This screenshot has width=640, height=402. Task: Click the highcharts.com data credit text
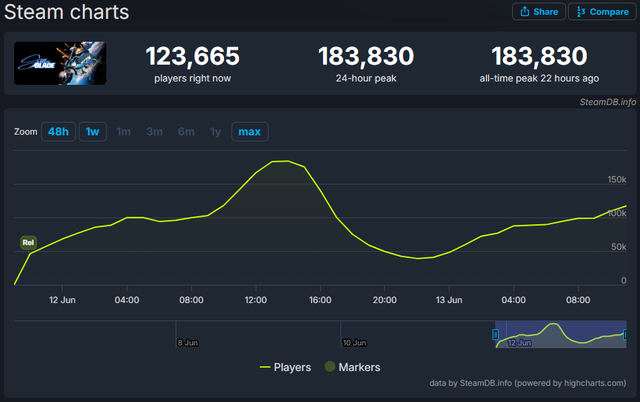tap(527, 383)
